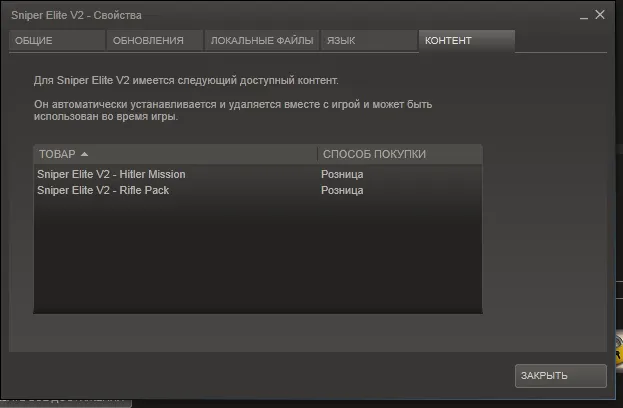Click the ЗАКРЫТЬ button

[x=561, y=376]
